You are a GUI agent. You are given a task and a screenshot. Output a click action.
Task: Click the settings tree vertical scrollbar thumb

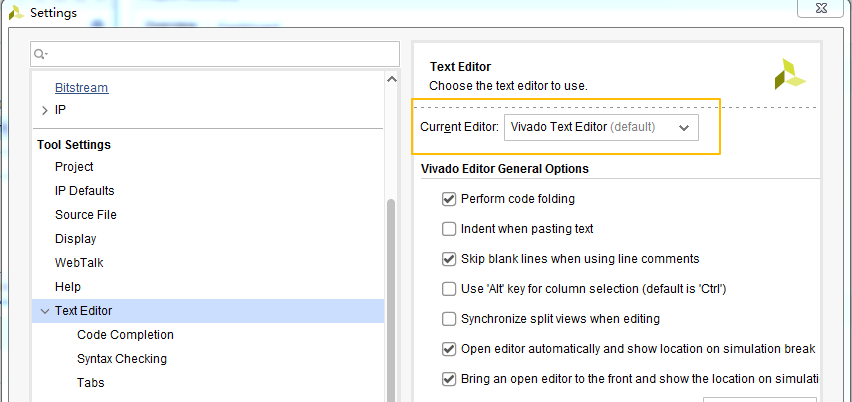click(391, 300)
